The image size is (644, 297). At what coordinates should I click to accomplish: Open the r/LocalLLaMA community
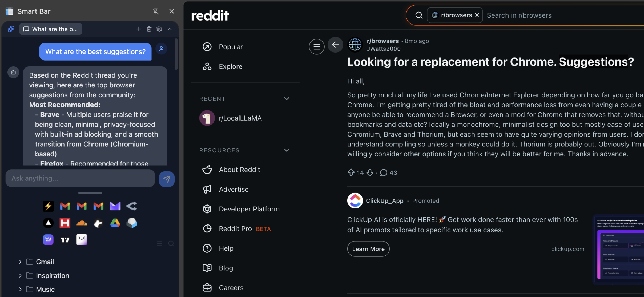240,118
